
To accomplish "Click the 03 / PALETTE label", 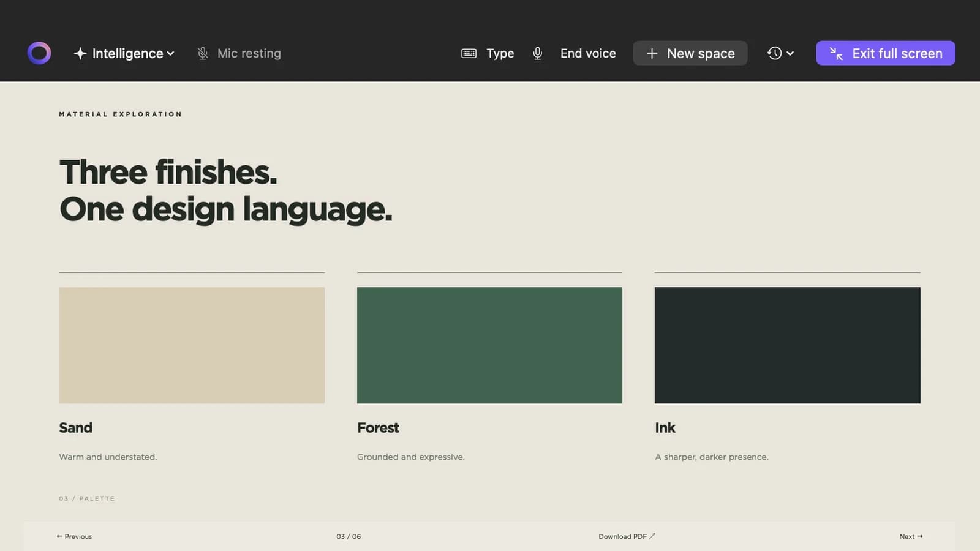I will [86, 498].
